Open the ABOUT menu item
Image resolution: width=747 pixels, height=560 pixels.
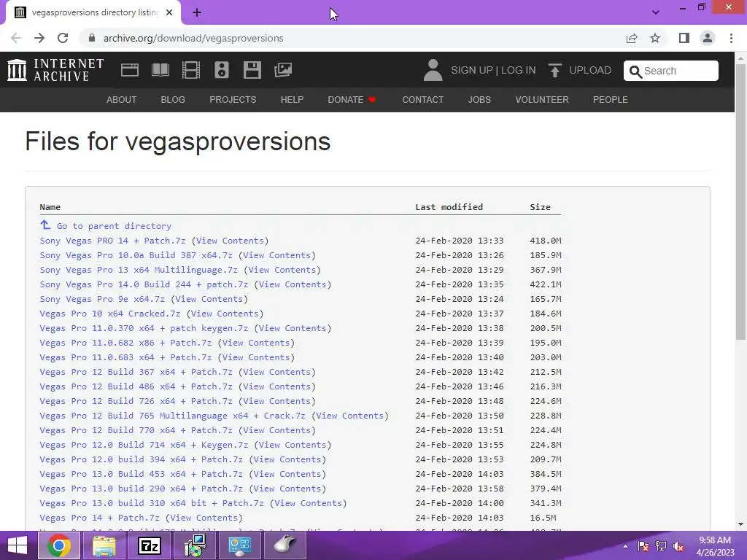[122, 99]
